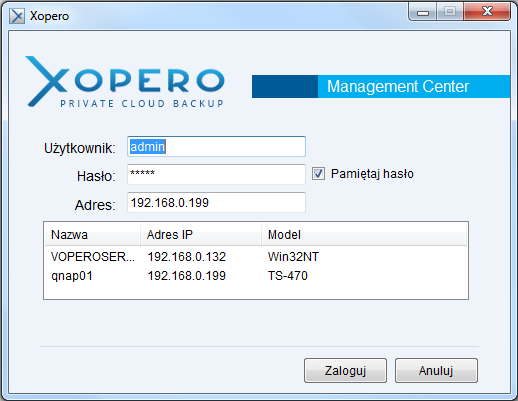Image resolution: width=518 pixels, height=401 pixels.
Task: Select the VOPEROSER... server row
Action: click(x=256, y=257)
